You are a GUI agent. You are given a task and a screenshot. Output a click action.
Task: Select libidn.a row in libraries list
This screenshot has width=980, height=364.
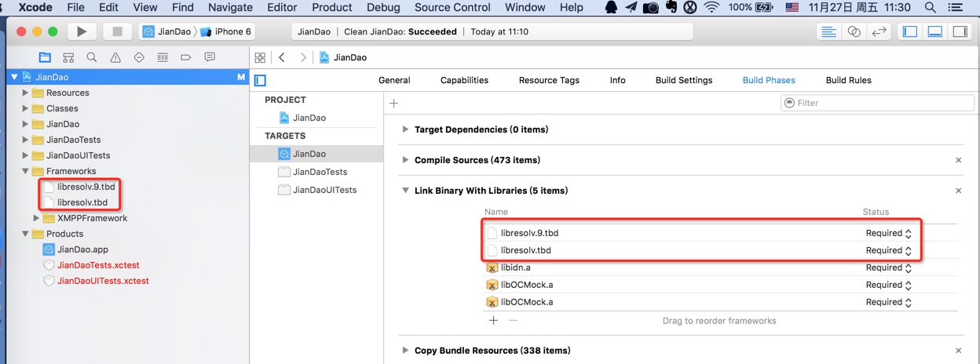coord(720,268)
